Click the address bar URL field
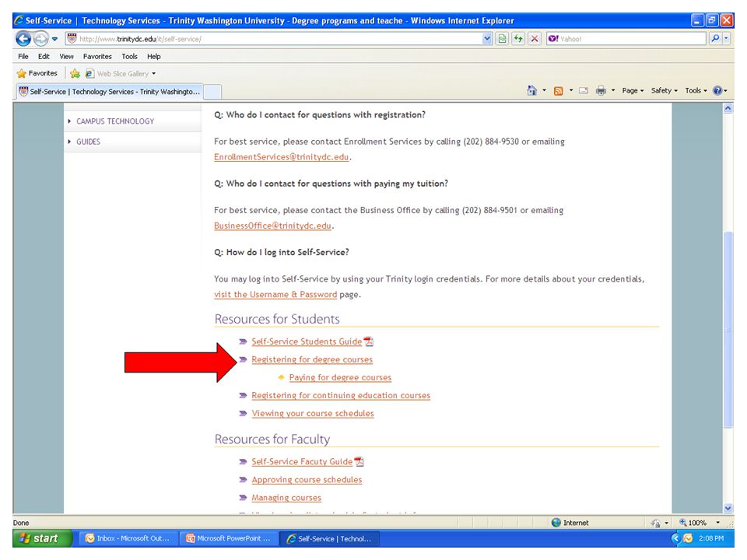Image resolution: width=747 pixels, height=560 pixels. 273,39
